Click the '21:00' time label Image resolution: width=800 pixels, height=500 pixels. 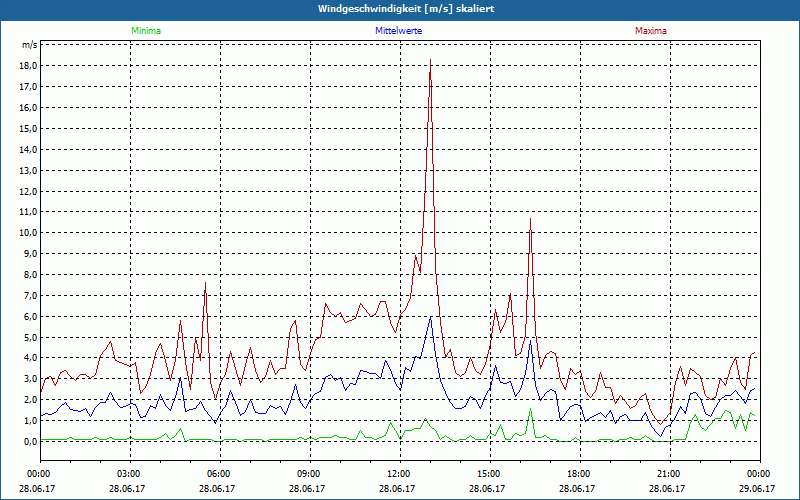pyautogui.click(x=670, y=474)
